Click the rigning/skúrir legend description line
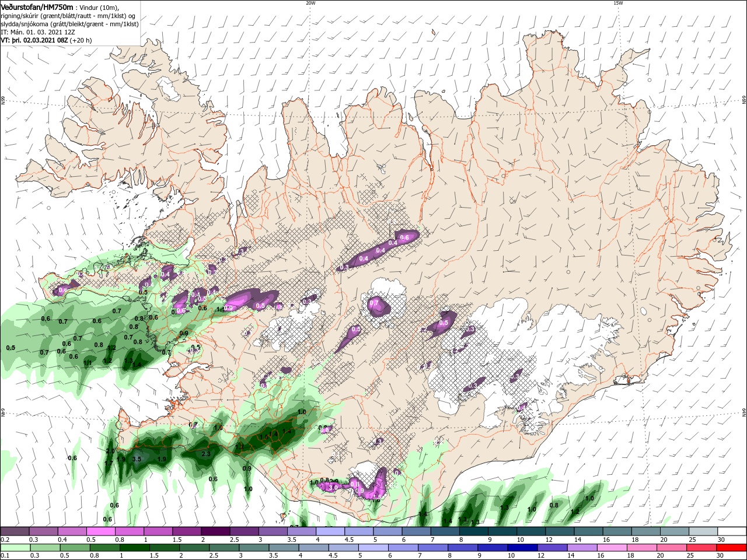This screenshot has width=747, height=560. 68,15
